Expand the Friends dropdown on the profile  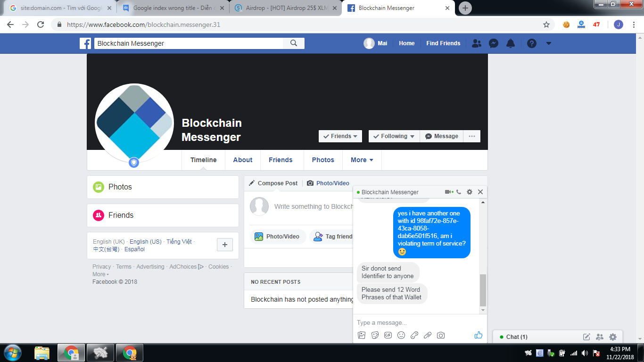(x=340, y=136)
